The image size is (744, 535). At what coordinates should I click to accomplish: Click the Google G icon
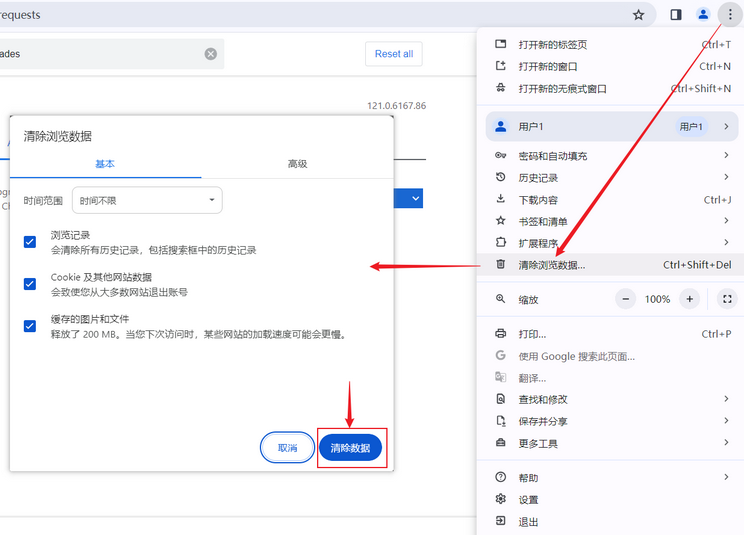pos(501,355)
